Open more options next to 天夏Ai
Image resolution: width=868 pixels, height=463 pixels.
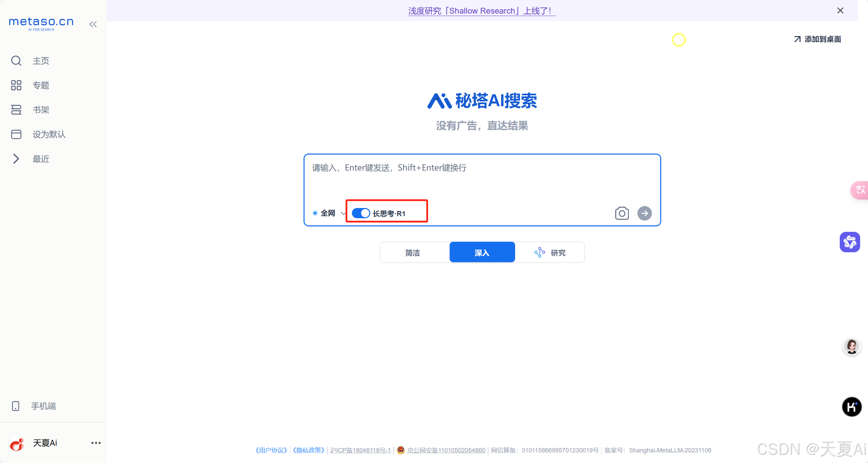coord(96,443)
